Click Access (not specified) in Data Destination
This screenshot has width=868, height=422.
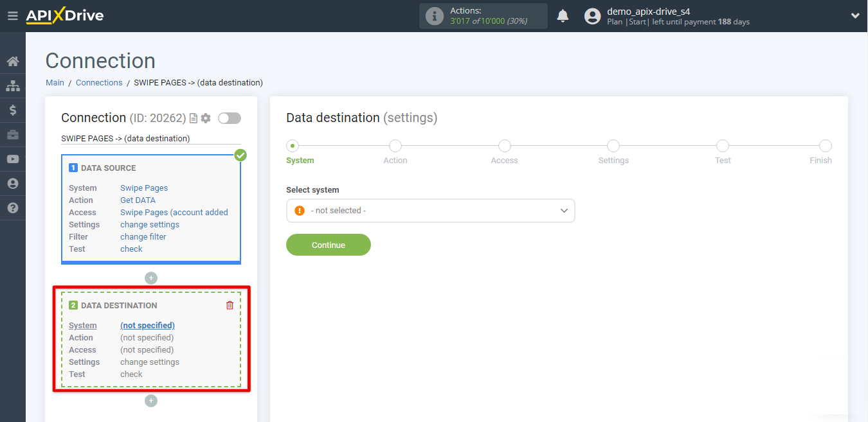(x=147, y=350)
